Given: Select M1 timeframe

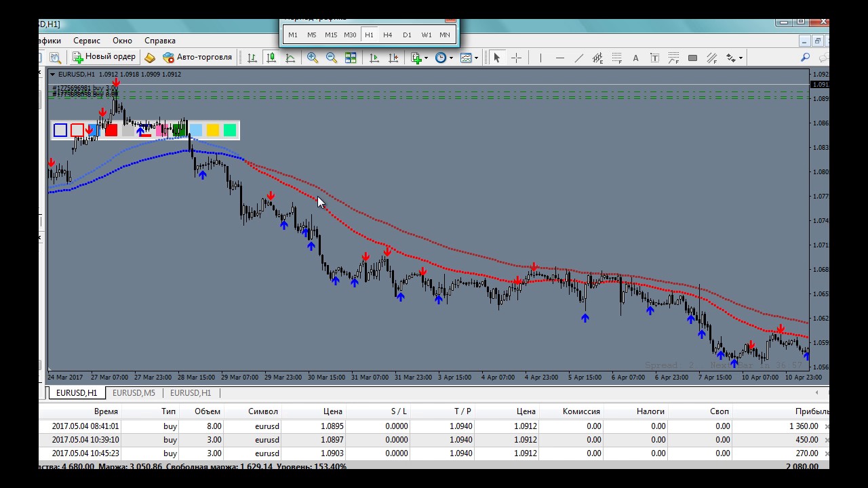Looking at the screenshot, I should tap(293, 35).
